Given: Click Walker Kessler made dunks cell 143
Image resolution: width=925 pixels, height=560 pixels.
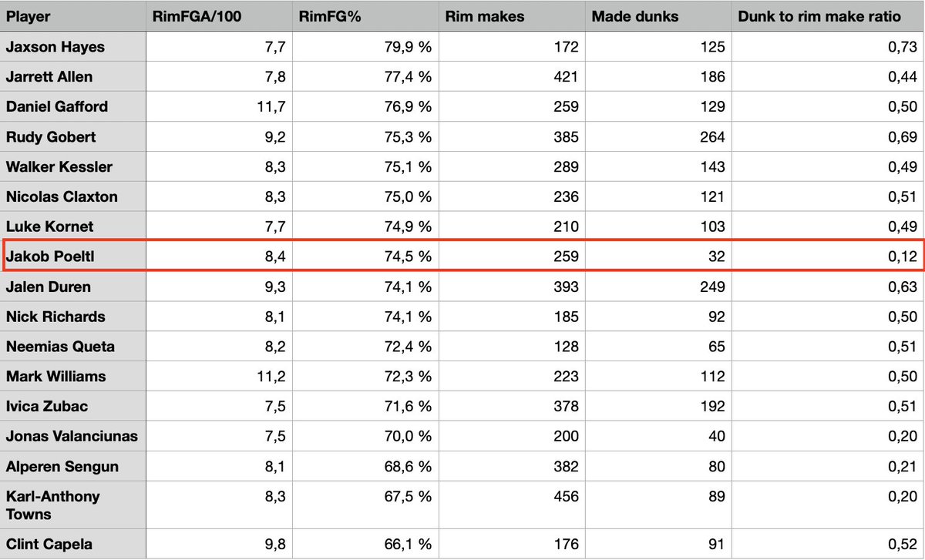Looking at the screenshot, I should click(x=658, y=166).
